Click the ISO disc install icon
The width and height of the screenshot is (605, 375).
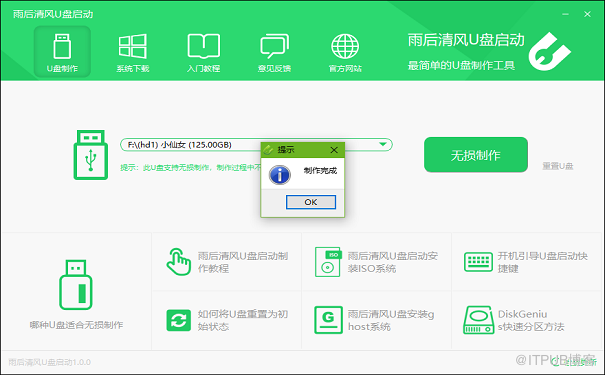pos(328,262)
